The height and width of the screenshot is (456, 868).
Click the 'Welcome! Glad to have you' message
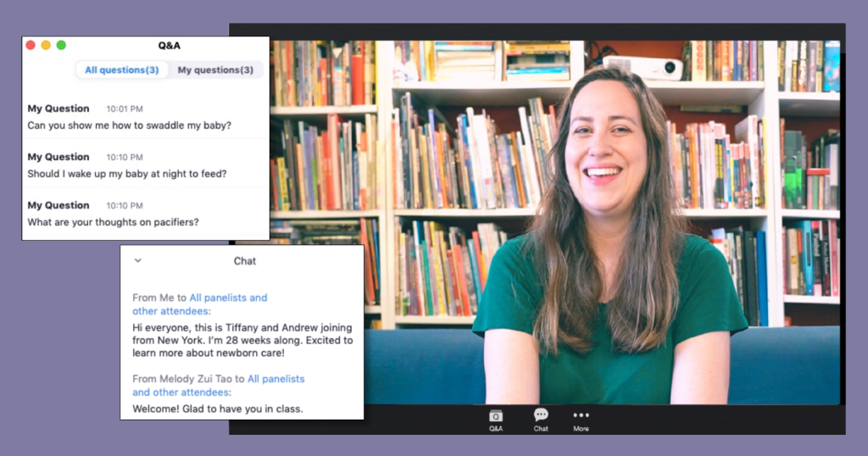[x=218, y=409]
